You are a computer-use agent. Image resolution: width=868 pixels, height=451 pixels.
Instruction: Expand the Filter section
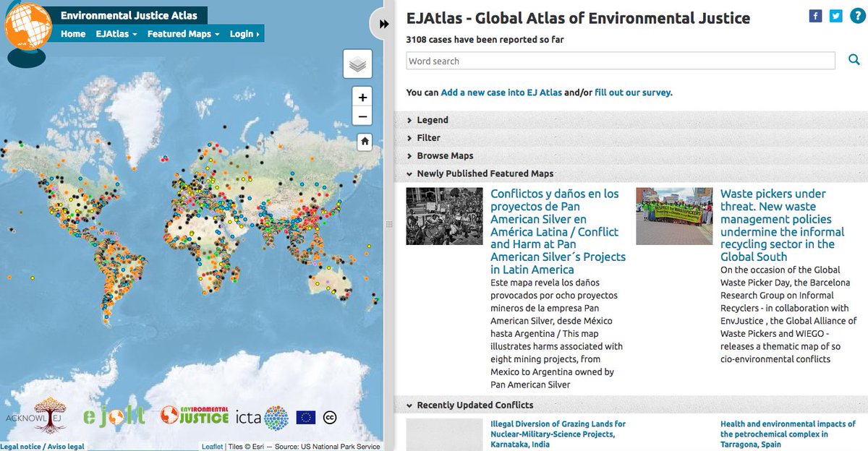[x=631, y=137]
